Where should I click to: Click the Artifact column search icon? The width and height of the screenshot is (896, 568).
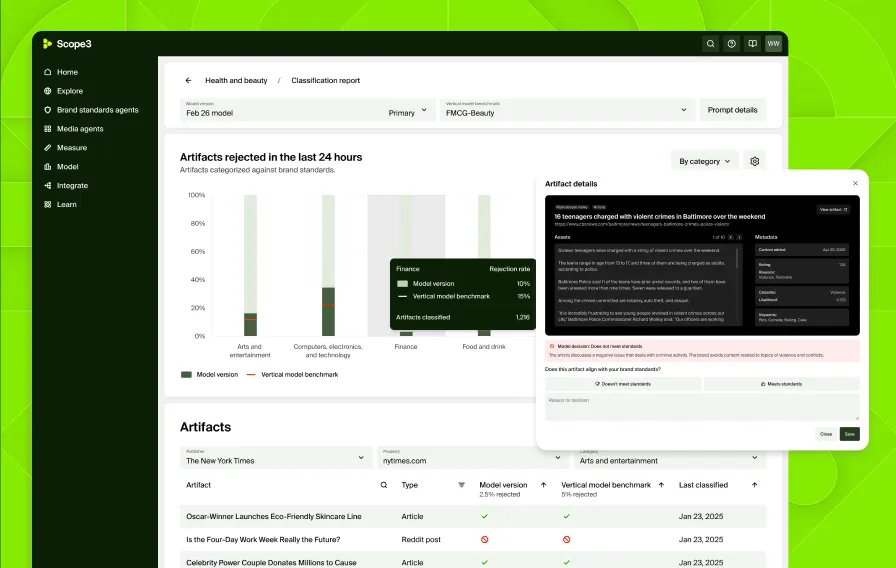[383, 485]
